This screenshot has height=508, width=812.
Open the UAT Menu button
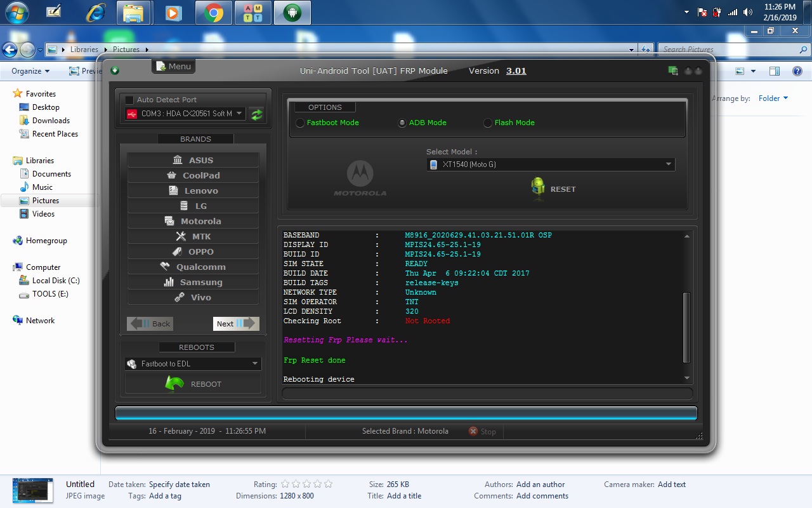[x=173, y=66]
